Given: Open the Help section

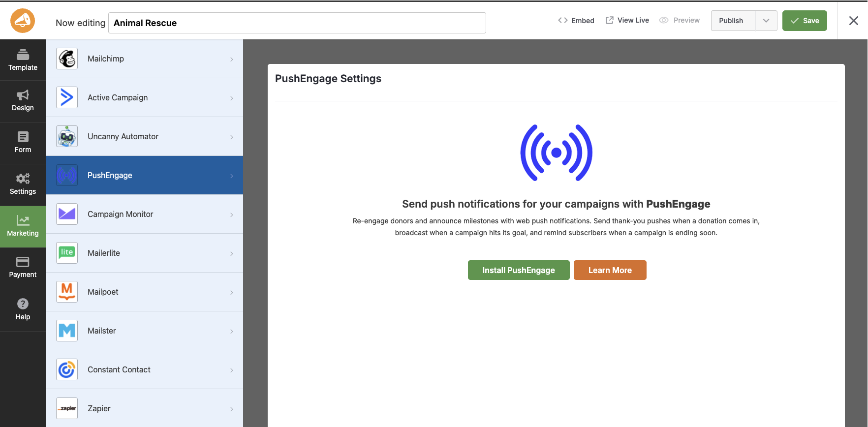Looking at the screenshot, I should coord(23,310).
